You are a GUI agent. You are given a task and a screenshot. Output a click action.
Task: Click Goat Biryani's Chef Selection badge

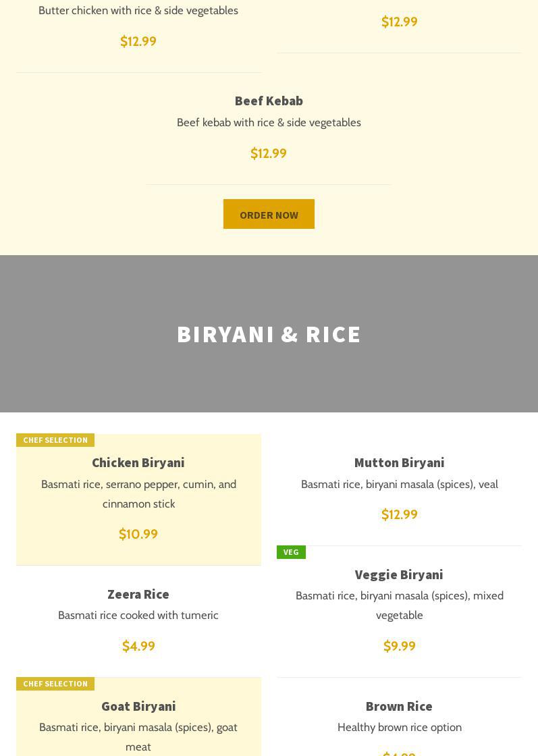pyautogui.click(x=55, y=684)
